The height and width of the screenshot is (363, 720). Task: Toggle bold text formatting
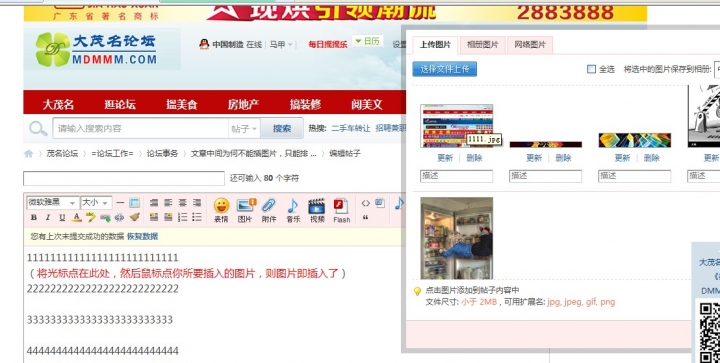point(34,218)
